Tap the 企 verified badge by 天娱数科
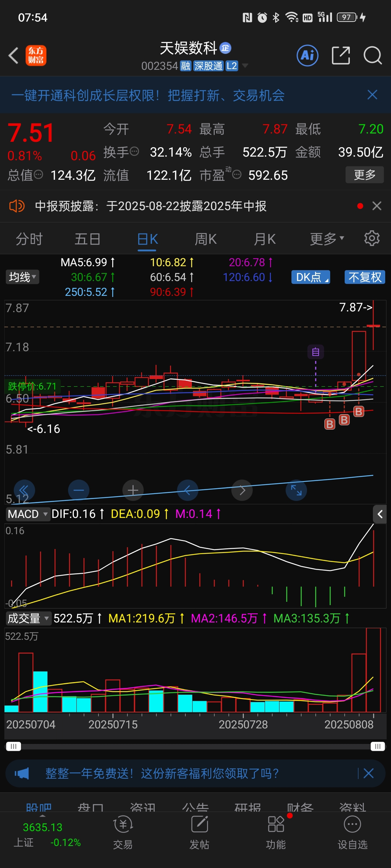 coord(225,48)
